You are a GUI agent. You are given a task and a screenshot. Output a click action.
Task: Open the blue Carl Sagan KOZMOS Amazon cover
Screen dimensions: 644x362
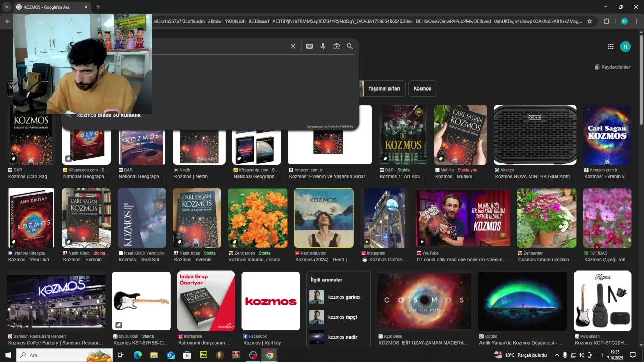pos(607,135)
